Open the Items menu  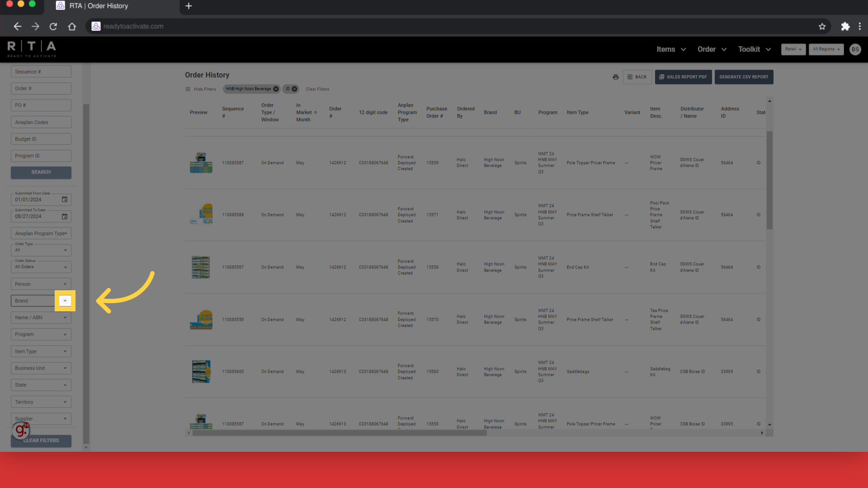coord(671,49)
